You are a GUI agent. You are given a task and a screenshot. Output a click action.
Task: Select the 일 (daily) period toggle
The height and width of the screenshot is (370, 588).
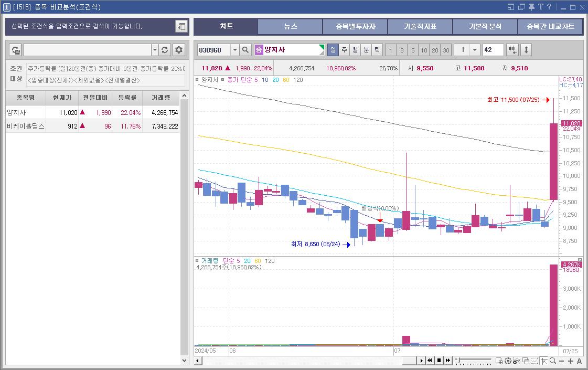point(333,50)
